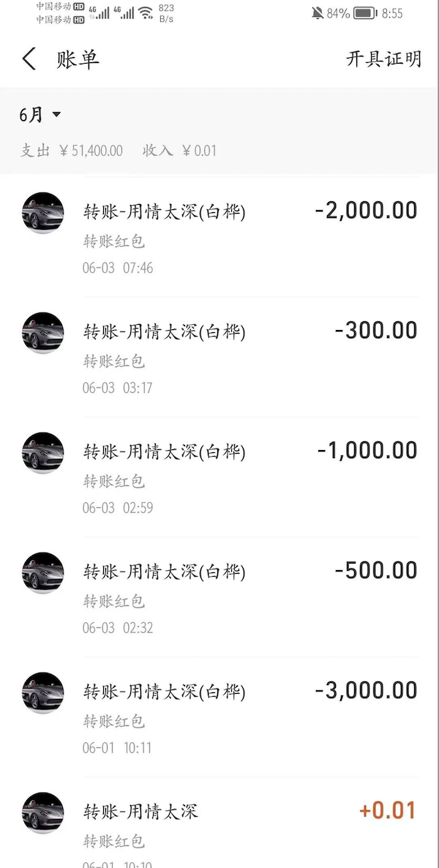Open the transfer dated 06-03 02:32
Viewport: 439px width, 868px height.
point(219,597)
